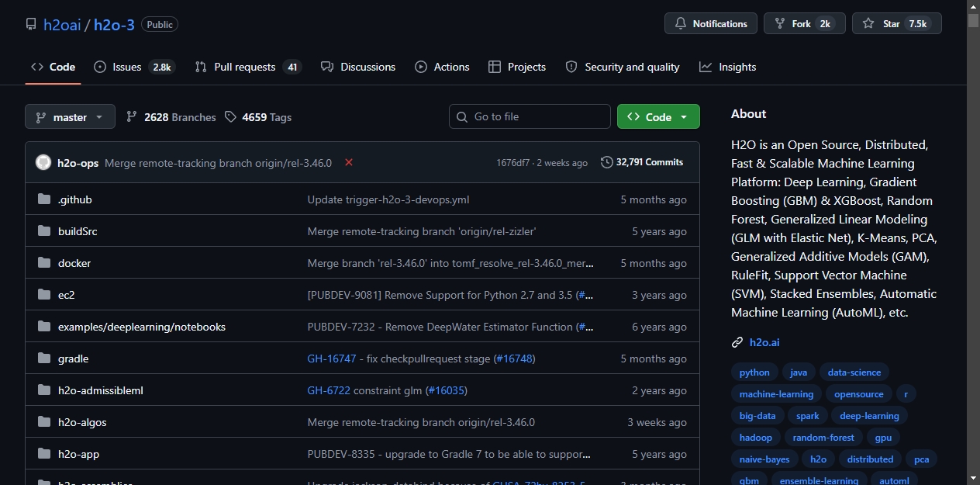
Task: Open the Insights tab
Action: tap(727, 67)
